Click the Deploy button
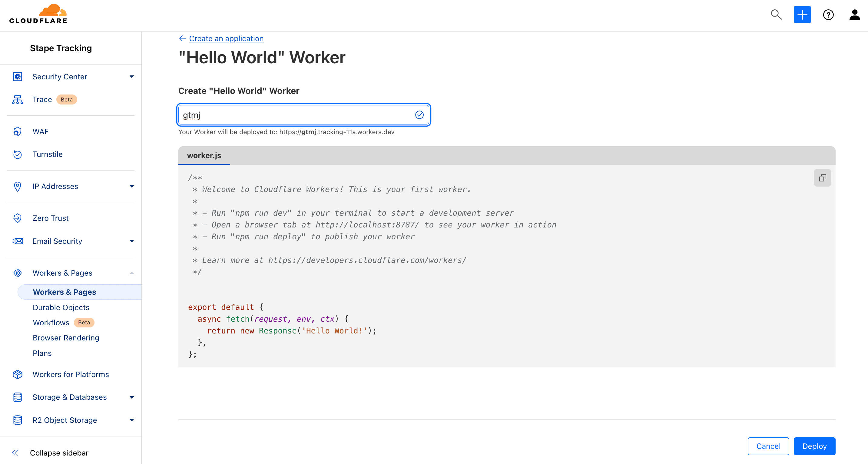The width and height of the screenshot is (868, 464). coord(814,446)
